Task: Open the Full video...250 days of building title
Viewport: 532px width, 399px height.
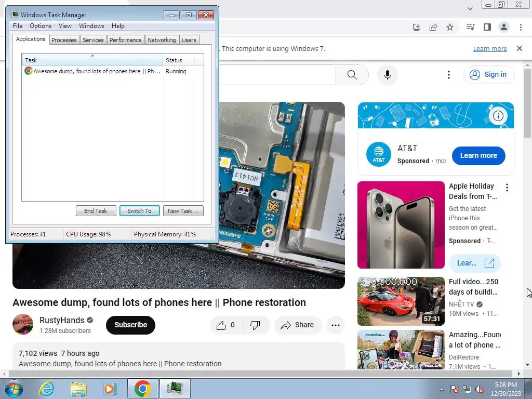Action: (473, 287)
